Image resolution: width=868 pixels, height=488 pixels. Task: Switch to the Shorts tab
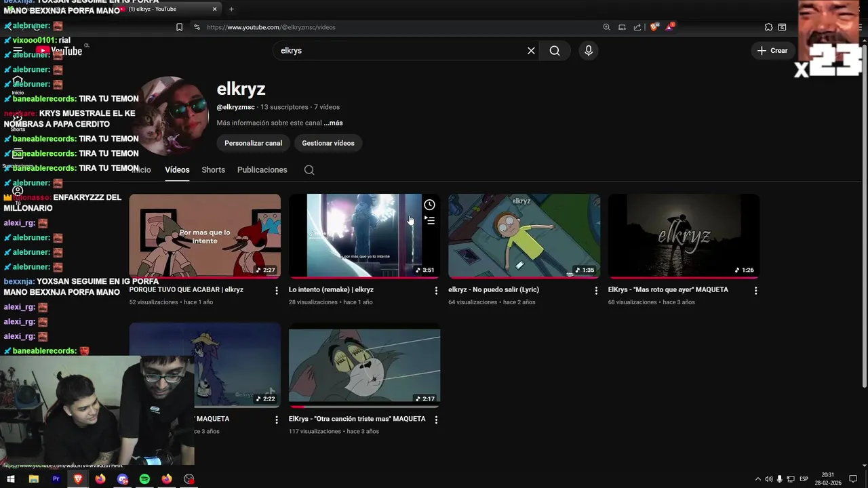[213, 170]
